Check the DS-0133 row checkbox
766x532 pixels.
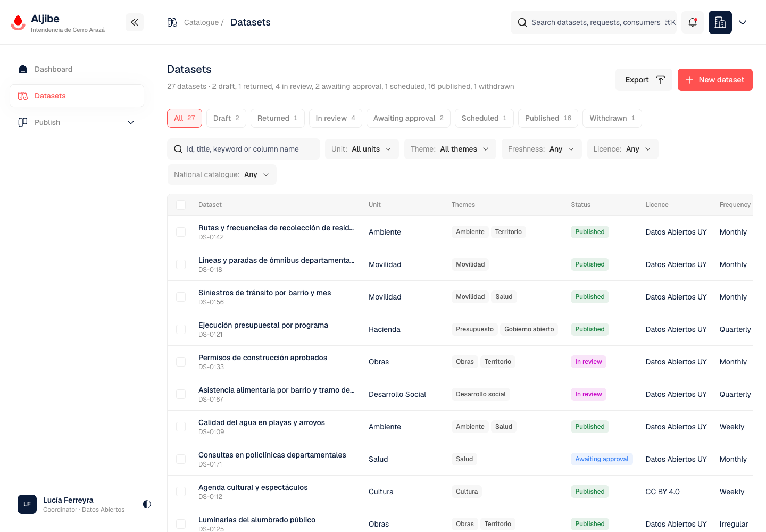[181, 362]
